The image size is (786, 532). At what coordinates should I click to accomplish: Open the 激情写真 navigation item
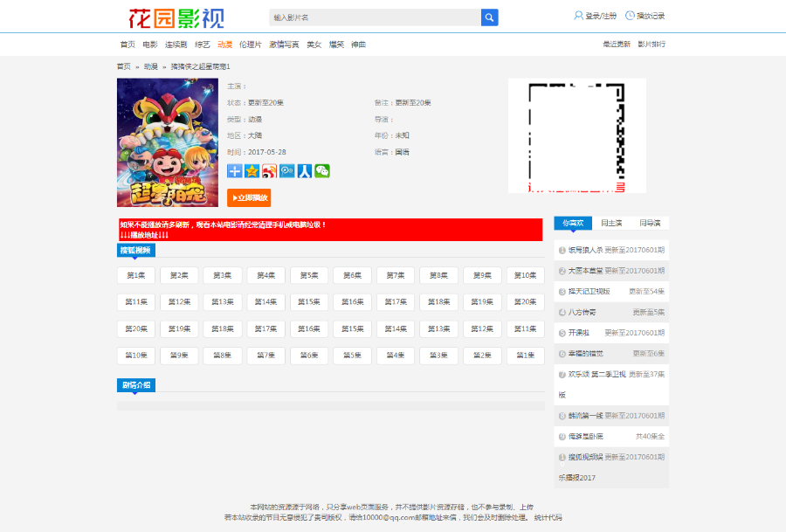[x=284, y=45]
